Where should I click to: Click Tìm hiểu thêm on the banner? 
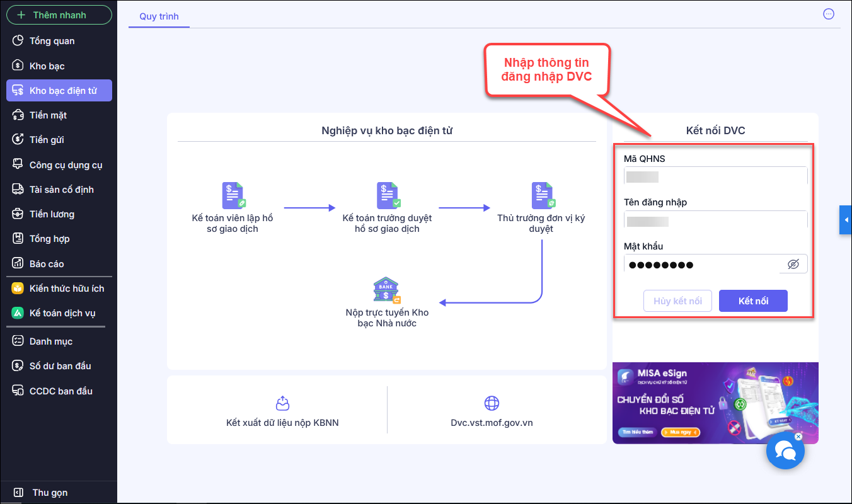(637, 432)
